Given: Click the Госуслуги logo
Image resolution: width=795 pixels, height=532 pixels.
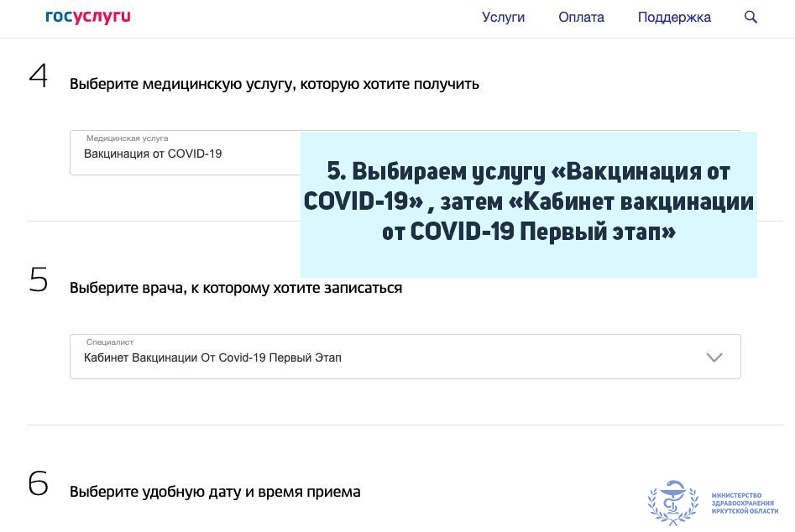Looking at the screenshot, I should coord(88,17).
